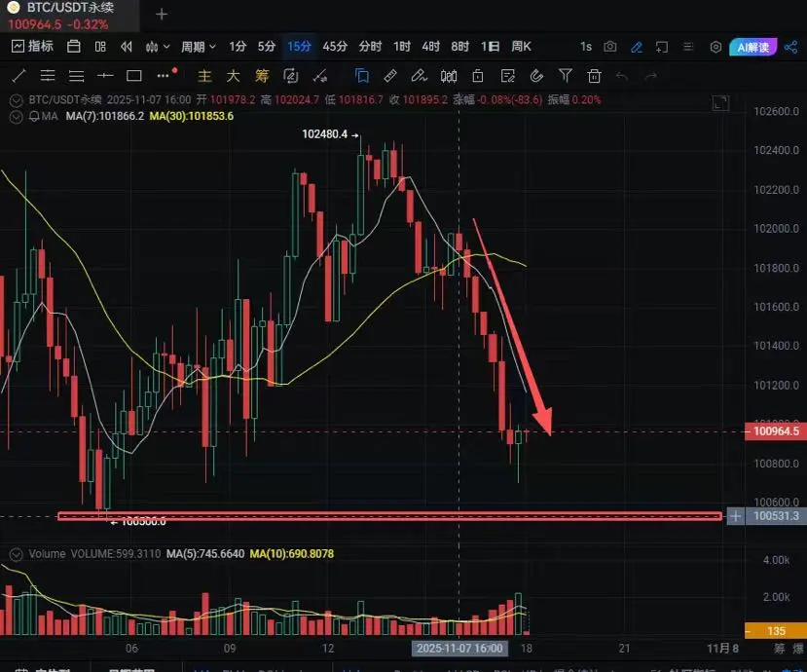Take a chart screenshot with camera icon
This screenshot has height=672, width=807.
[x=610, y=47]
